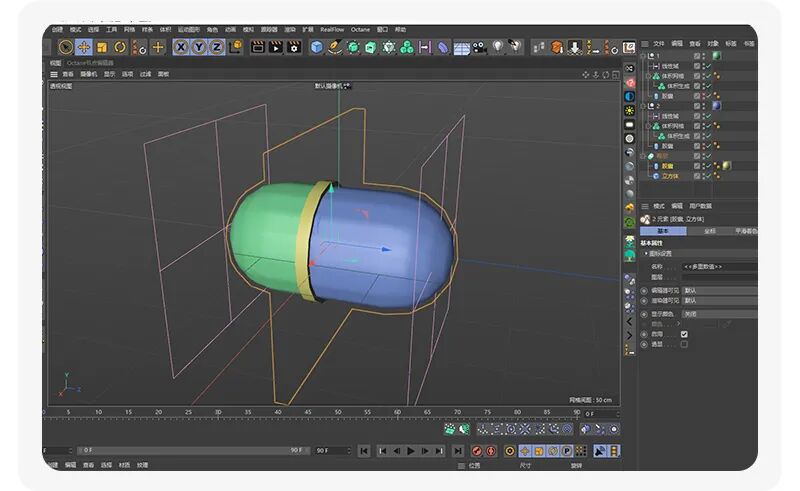The height and width of the screenshot is (491, 800).
Task: Select the live selection arrow tool
Action: [x=65, y=47]
